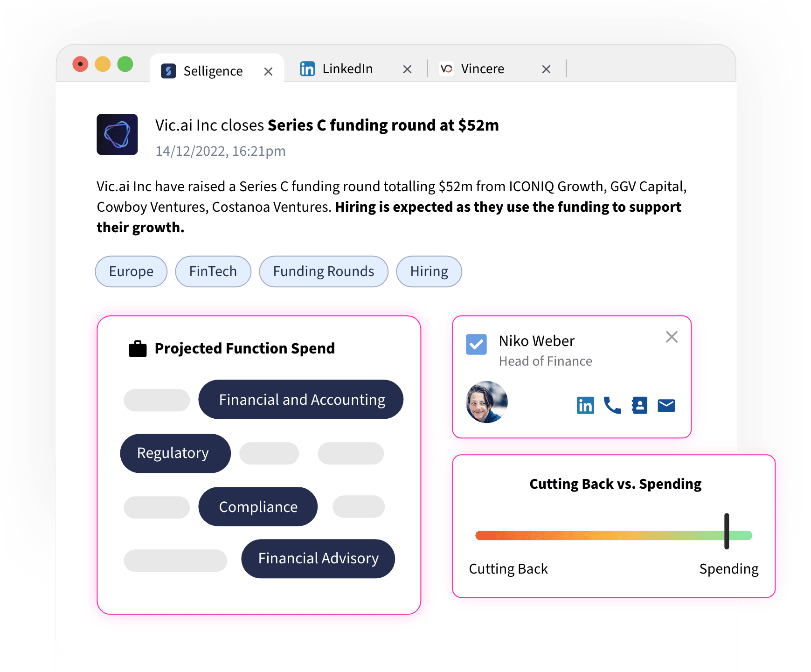The height and width of the screenshot is (672, 811).
Task: Select the Europe tag
Action: click(131, 271)
